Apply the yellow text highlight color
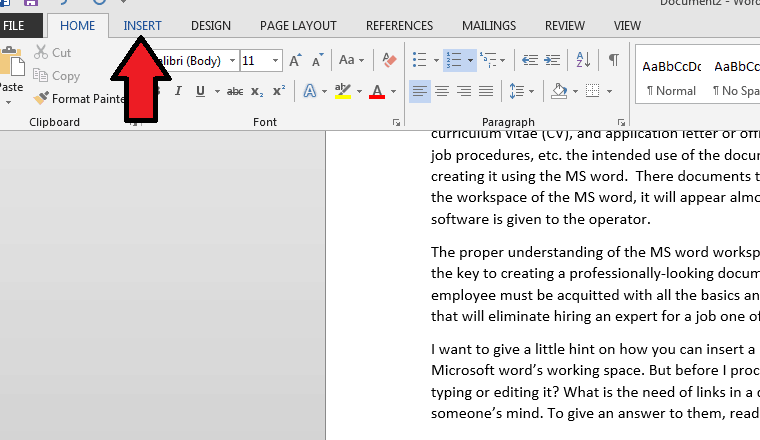760x440 pixels. pos(343,92)
